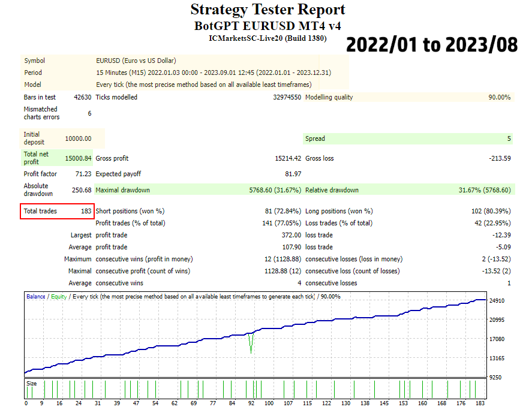532x410 pixels.
Task: Select Largest profit trade value 372.00
Action: pos(291,235)
